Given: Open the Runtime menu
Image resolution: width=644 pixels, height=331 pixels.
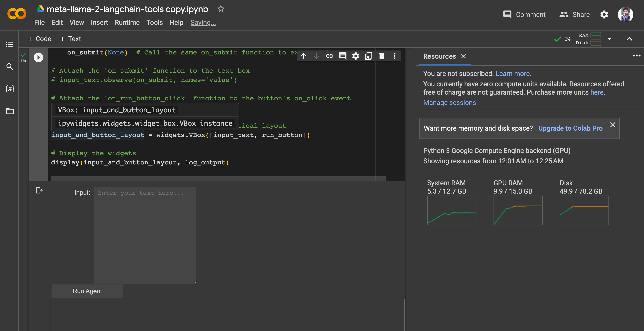Looking at the screenshot, I should point(127,23).
